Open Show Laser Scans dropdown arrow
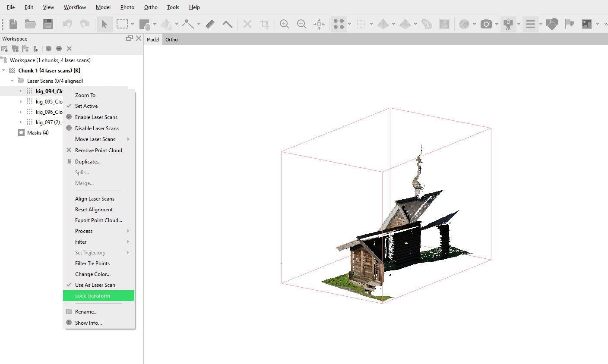This screenshot has height=364, width=608. coord(519,24)
